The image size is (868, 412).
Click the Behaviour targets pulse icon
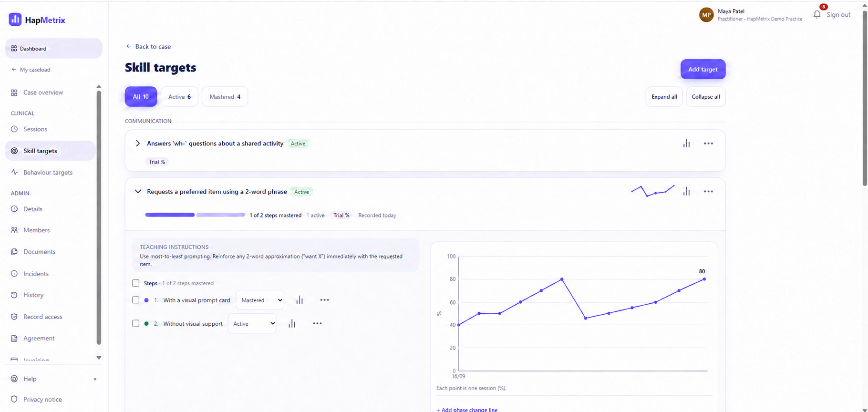click(14, 172)
